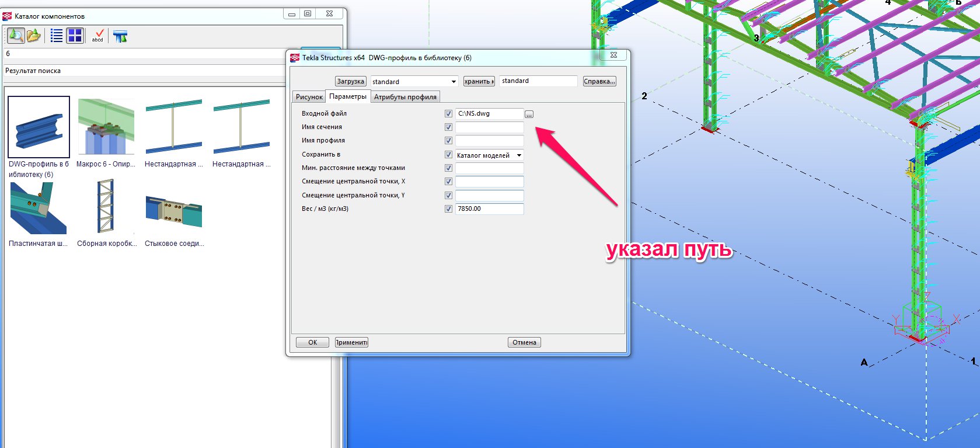Click the 'abcd' checkmark toolbar icon

pos(98,36)
